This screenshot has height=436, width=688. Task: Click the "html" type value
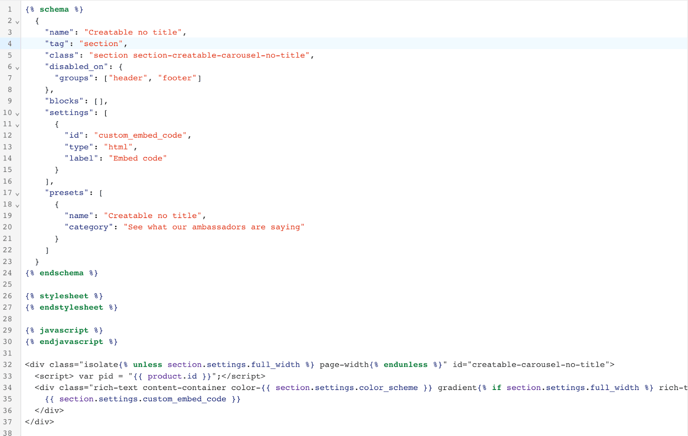[119, 147]
